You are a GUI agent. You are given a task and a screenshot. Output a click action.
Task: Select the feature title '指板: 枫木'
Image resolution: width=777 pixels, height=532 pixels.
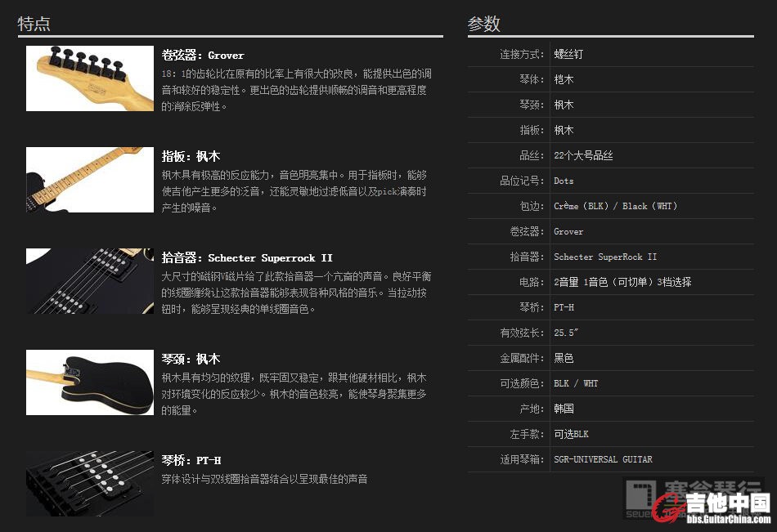pyautogui.click(x=191, y=157)
